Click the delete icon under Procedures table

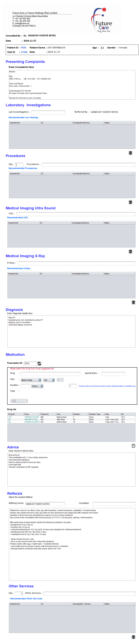coord(130,202)
